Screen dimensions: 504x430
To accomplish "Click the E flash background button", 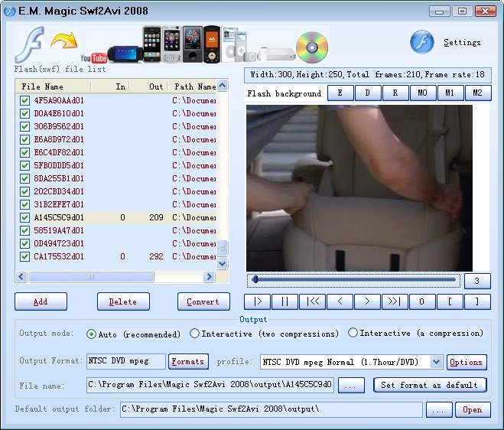I will (340, 93).
